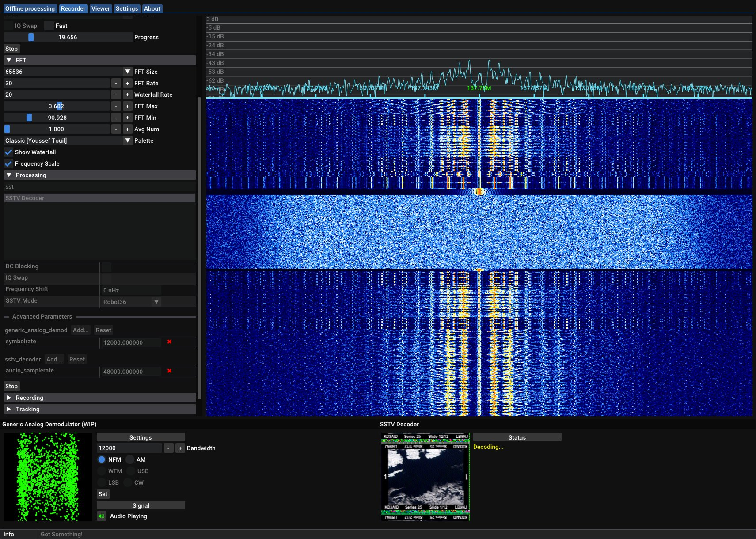Click the decoded SSTV image preview
Screen dimensions: 756x539
(425, 476)
